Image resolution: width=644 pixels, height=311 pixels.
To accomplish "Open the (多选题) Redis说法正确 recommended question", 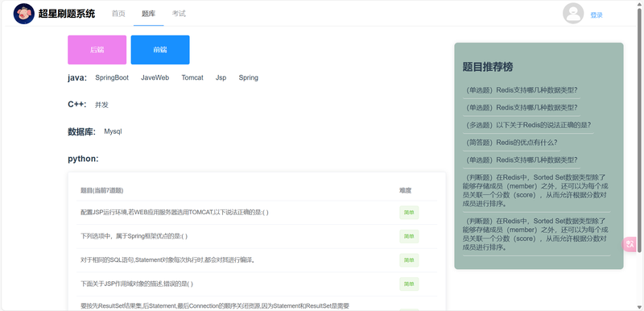I will pos(528,125).
